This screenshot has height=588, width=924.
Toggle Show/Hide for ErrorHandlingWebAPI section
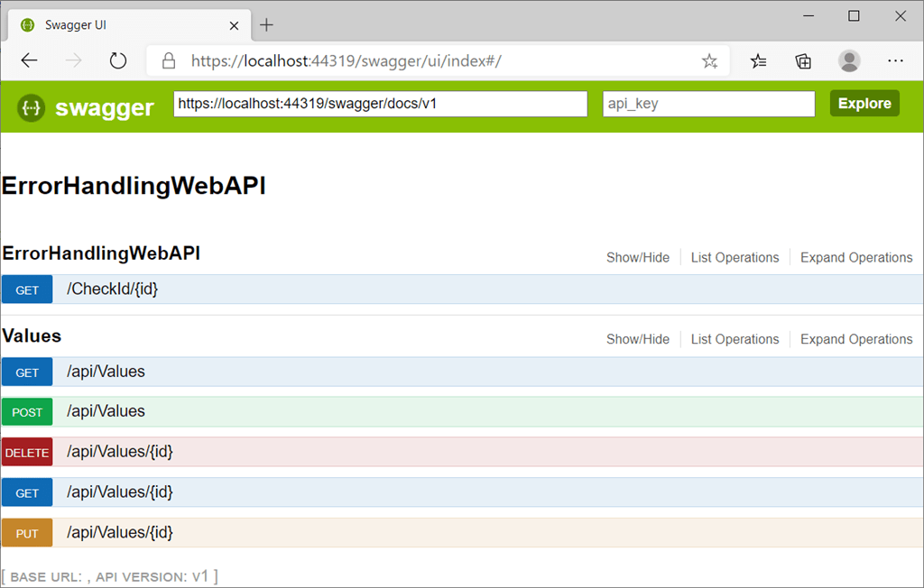click(x=638, y=257)
